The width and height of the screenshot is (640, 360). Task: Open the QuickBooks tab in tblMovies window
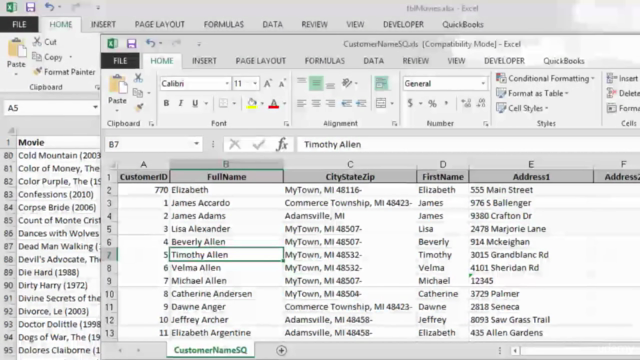click(x=463, y=24)
